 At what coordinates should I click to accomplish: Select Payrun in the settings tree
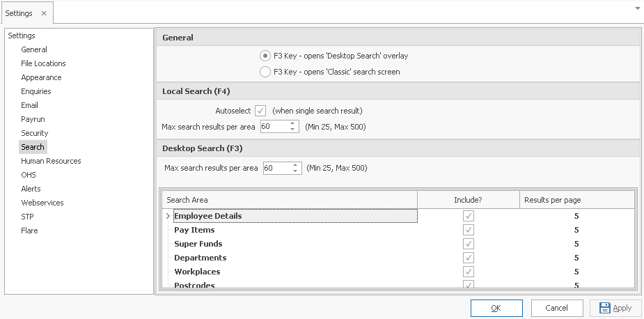[x=33, y=119]
